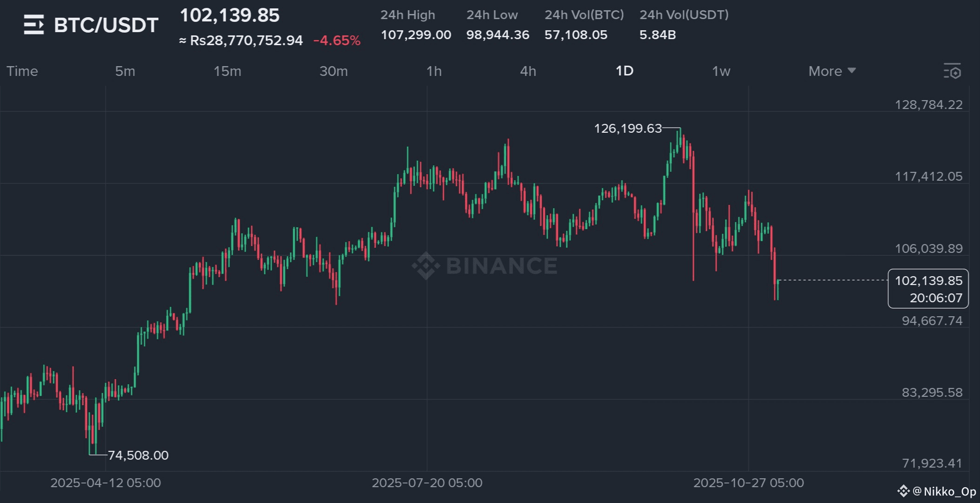Open the chart settings icon
The width and height of the screenshot is (980, 503).
click(x=952, y=71)
